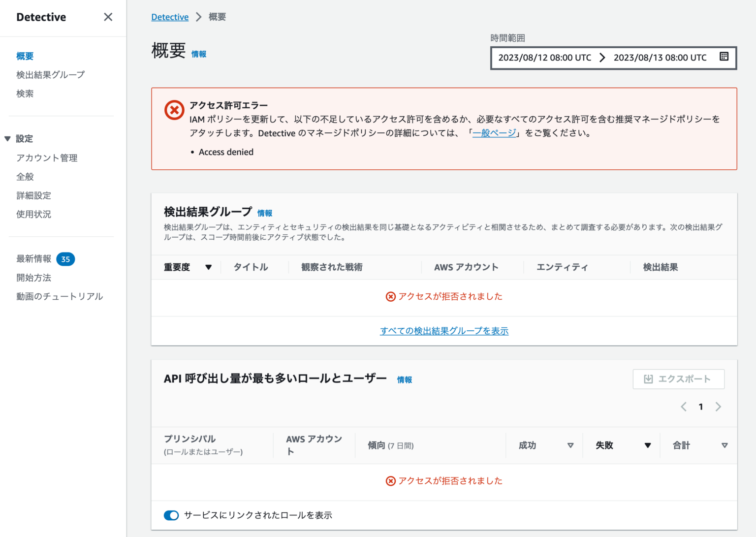Click the 情報 link next to the 概要 heading
This screenshot has height=537, width=756.
tap(199, 54)
